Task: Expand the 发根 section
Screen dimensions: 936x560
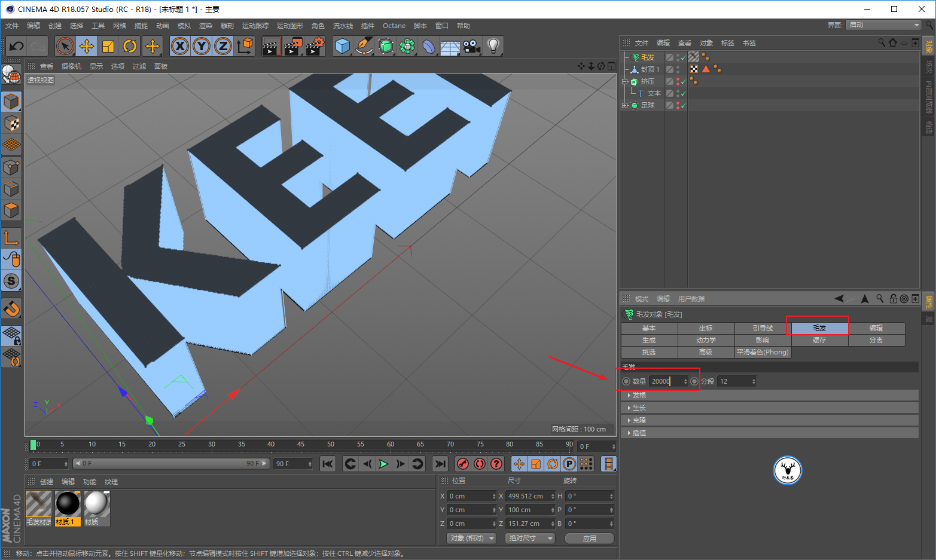Action: click(x=769, y=395)
